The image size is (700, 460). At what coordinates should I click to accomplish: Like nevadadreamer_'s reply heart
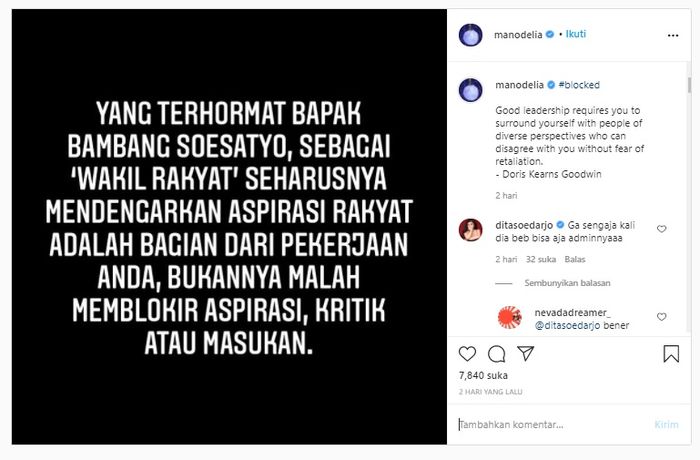(x=662, y=317)
